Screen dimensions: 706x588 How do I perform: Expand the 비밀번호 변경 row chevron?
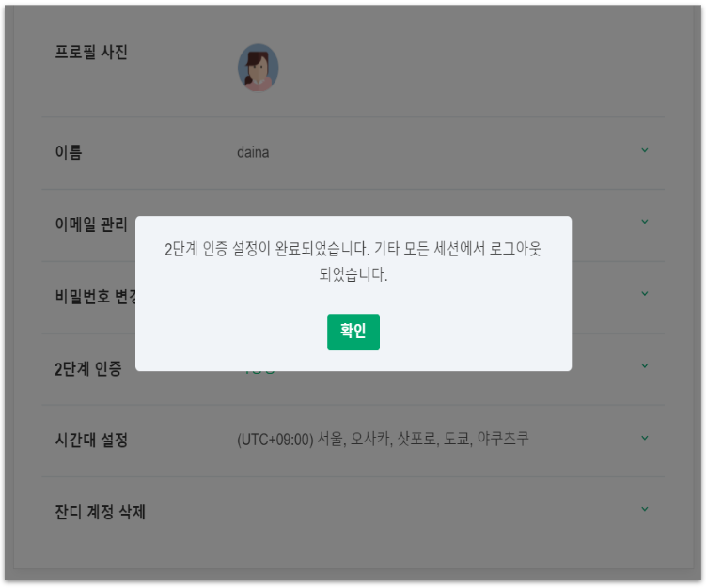point(644,294)
